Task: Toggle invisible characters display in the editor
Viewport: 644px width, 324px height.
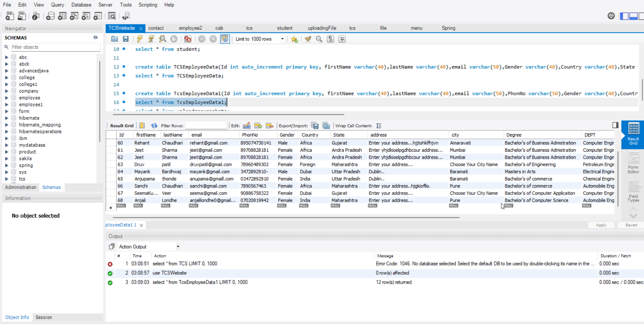Action: (330, 39)
